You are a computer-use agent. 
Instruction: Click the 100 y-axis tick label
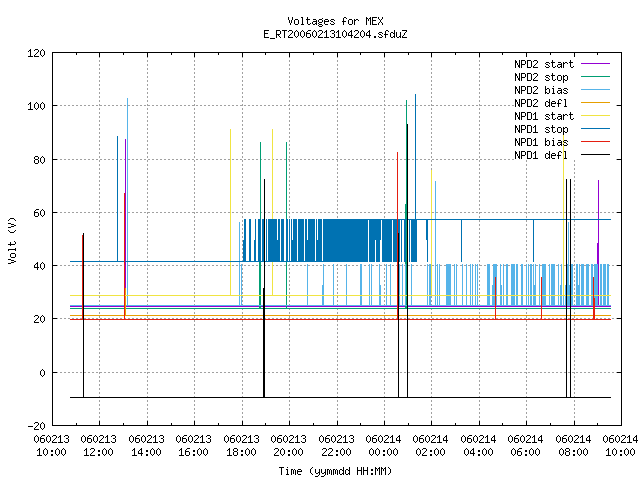coord(36,106)
